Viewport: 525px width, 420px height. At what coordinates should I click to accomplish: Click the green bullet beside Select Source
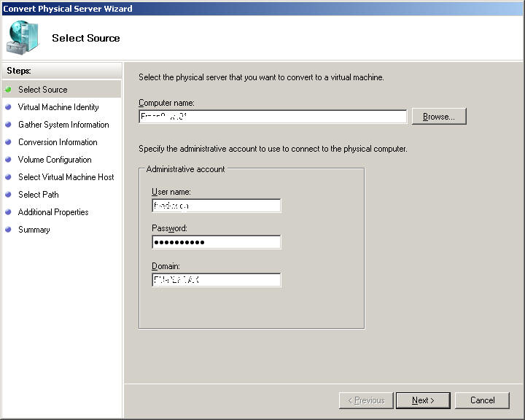8,90
